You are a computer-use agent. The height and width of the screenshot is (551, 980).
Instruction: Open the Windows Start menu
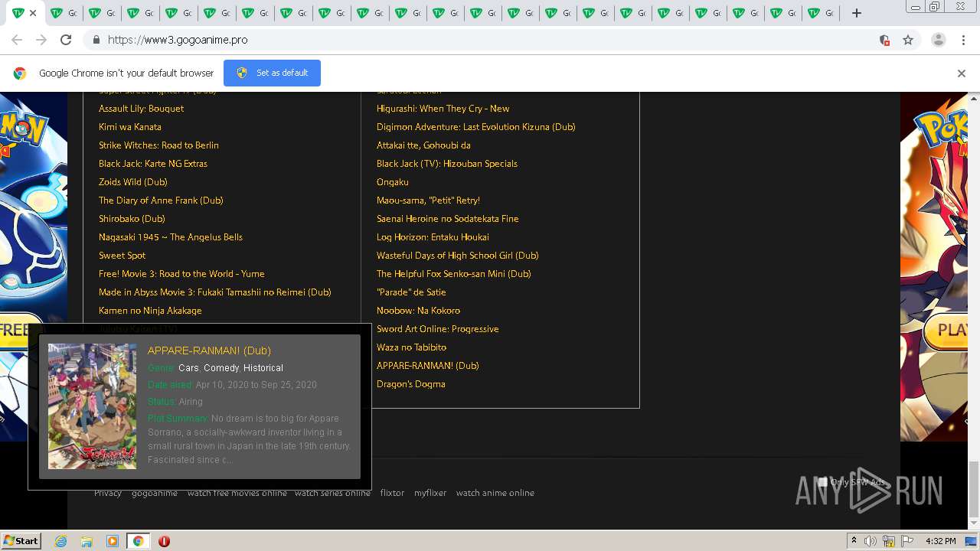tap(21, 540)
